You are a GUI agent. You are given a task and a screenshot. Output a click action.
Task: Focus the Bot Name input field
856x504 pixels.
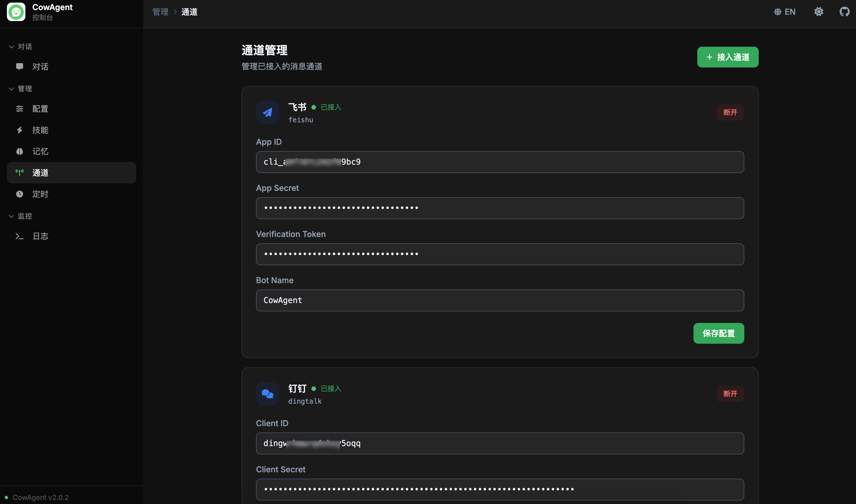[x=500, y=300]
